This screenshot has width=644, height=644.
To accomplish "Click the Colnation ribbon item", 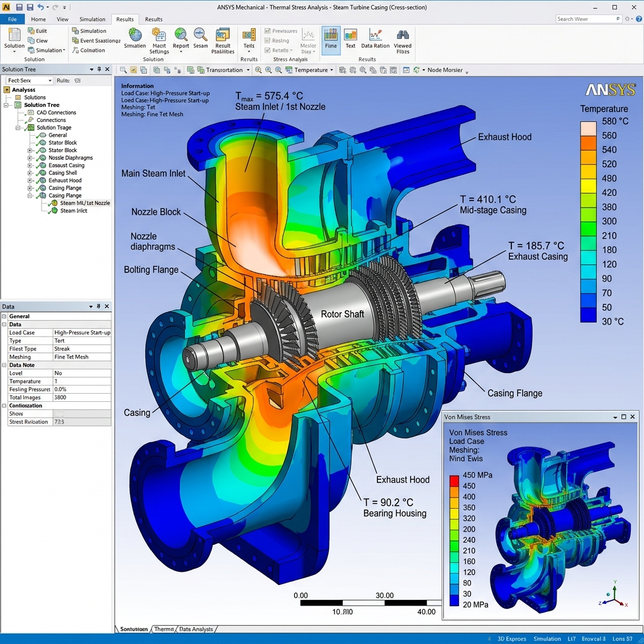I will [x=88, y=50].
